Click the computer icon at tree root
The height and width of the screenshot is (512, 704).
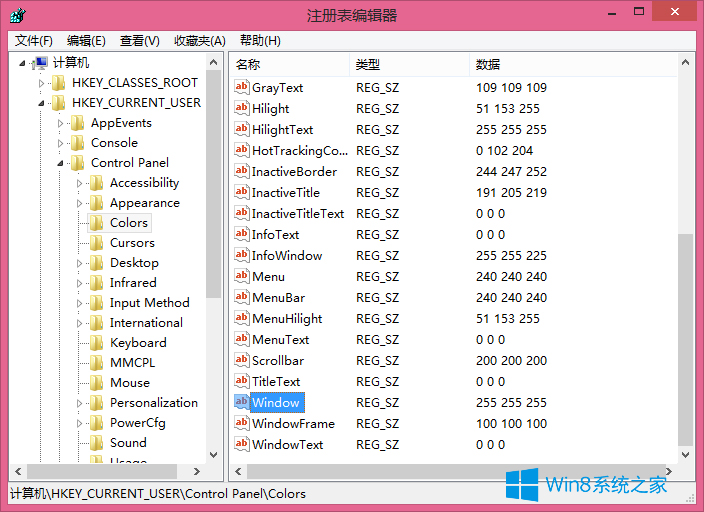point(40,63)
